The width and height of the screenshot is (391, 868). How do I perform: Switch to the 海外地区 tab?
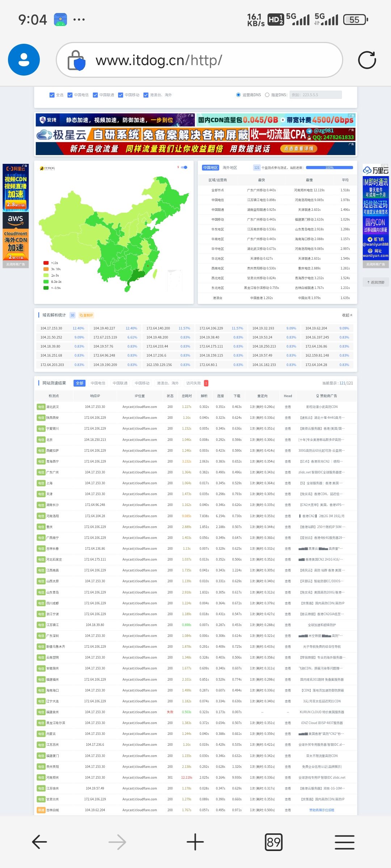230,168
